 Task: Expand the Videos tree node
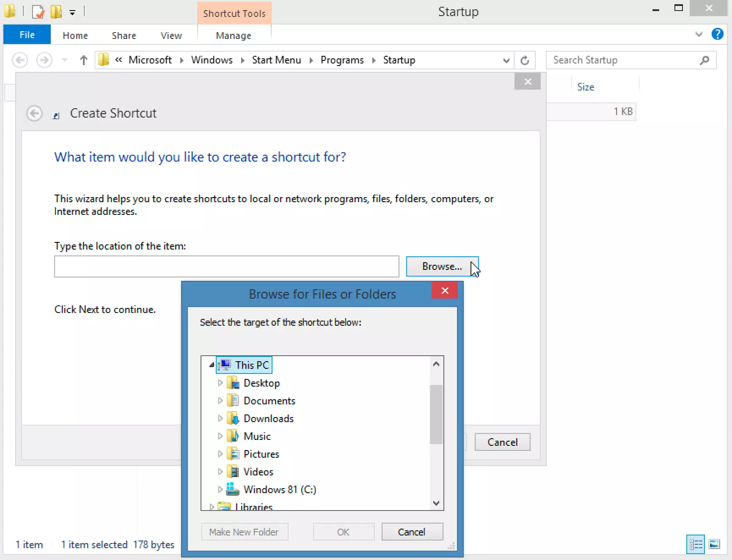coord(220,472)
